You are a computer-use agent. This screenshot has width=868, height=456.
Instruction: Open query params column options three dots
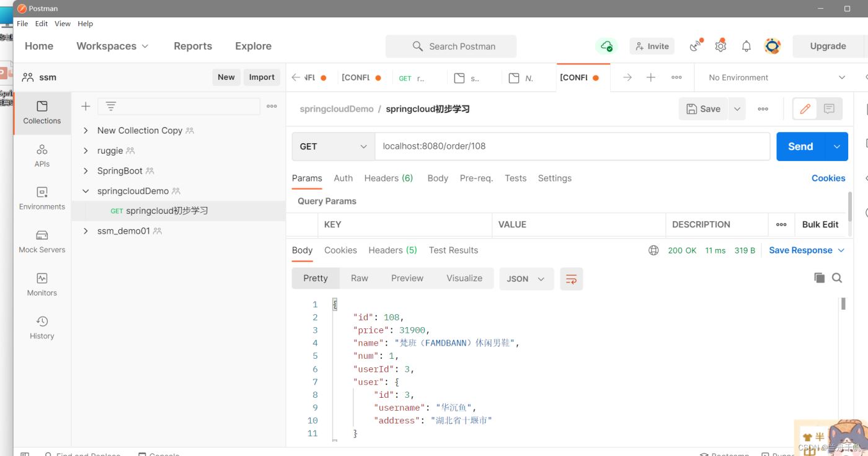point(781,224)
